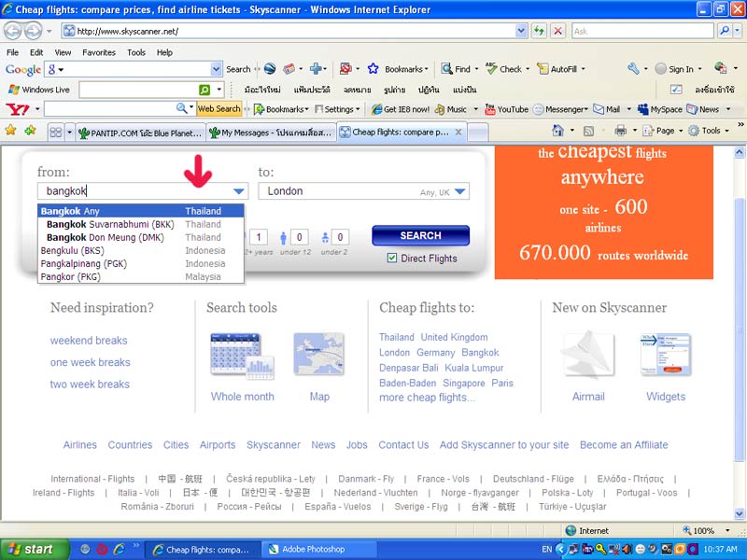Click the Windows start button
The width and height of the screenshot is (747, 560).
pos(35,549)
